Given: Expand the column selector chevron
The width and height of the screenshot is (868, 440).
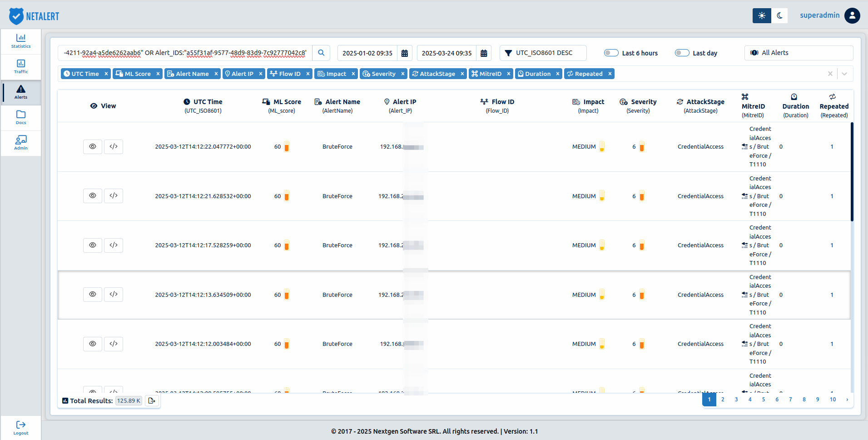Looking at the screenshot, I should point(844,74).
